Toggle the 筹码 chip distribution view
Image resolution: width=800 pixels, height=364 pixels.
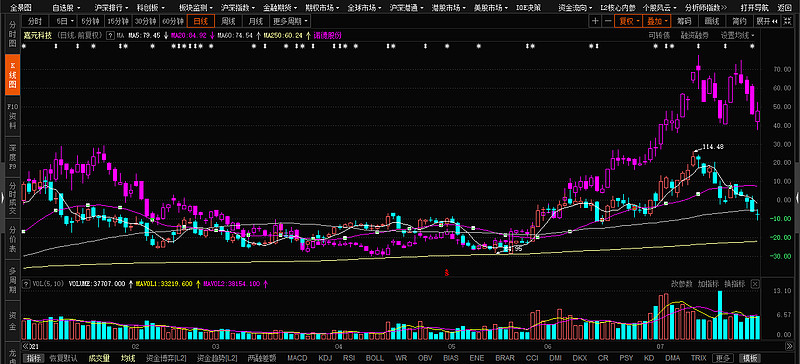click(684, 21)
